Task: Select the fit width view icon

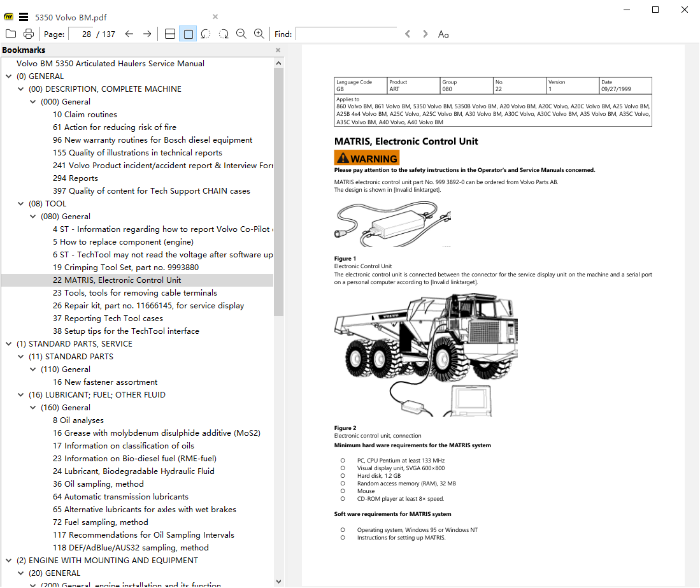Action: coord(170,34)
